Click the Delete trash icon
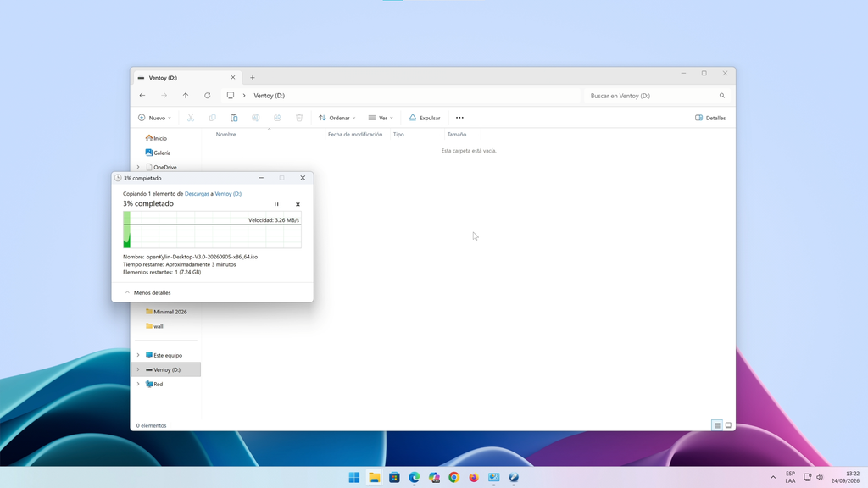 tap(299, 118)
